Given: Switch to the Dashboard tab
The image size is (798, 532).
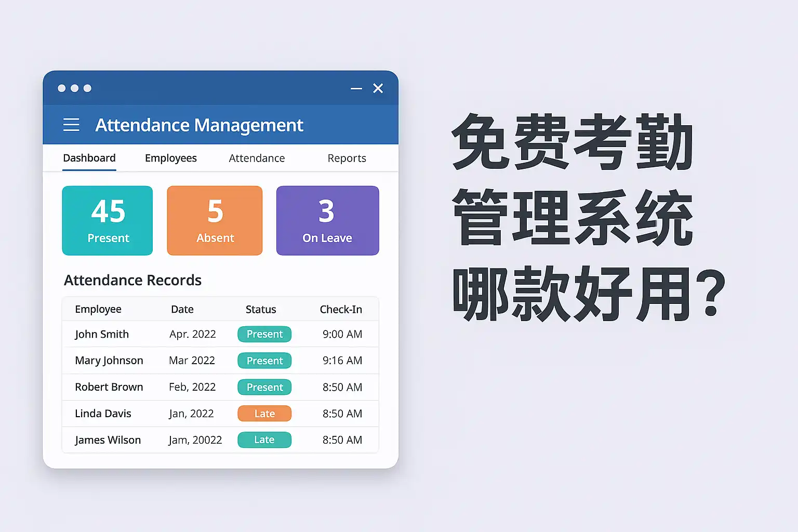Looking at the screenshot, I should (89, 158).
